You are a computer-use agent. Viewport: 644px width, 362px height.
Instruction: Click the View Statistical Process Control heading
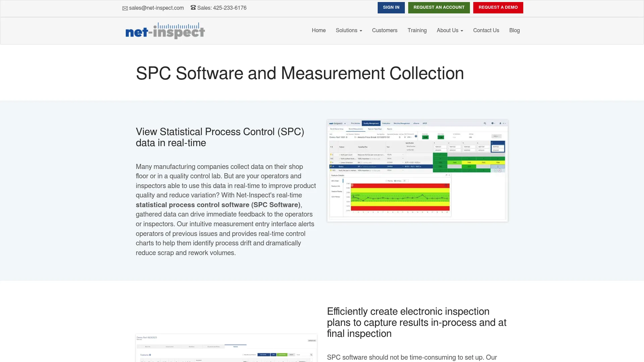220,137
